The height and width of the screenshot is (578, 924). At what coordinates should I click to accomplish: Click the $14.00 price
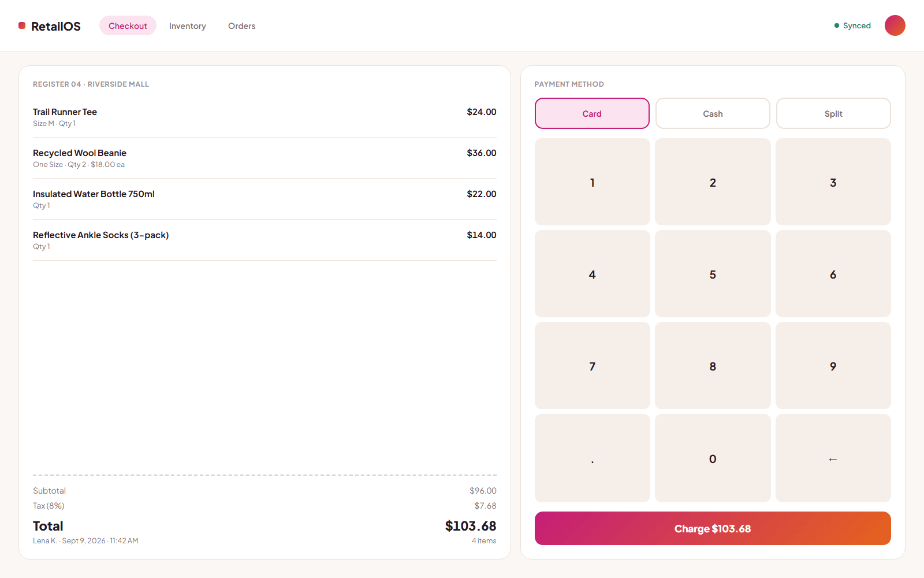click(x=482, y=235)
